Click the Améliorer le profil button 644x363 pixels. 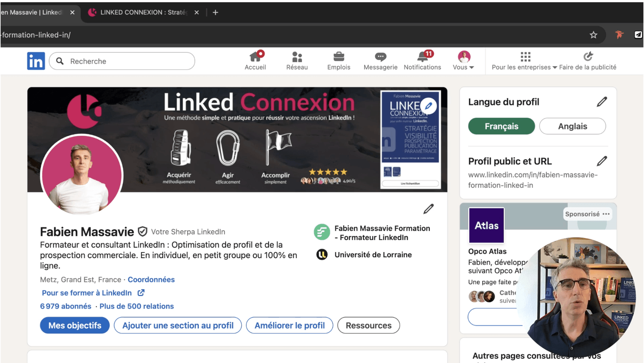(x=289, y=325)
